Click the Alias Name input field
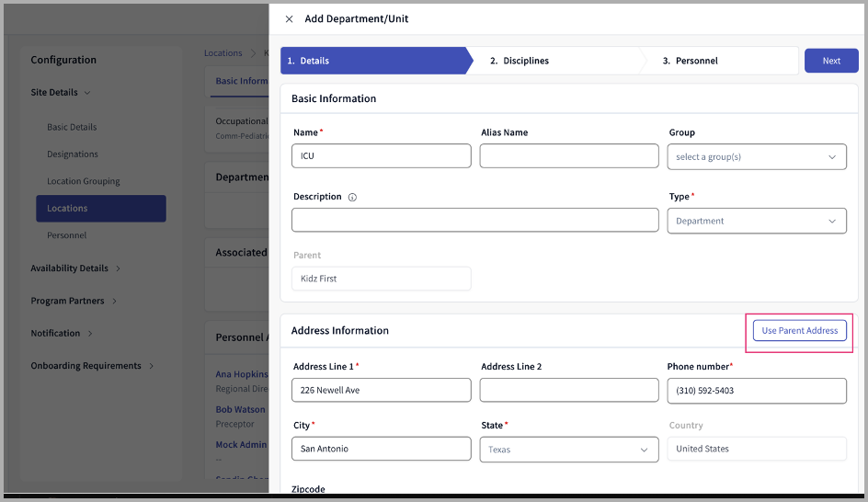868x502 pixels. (568, 156)
